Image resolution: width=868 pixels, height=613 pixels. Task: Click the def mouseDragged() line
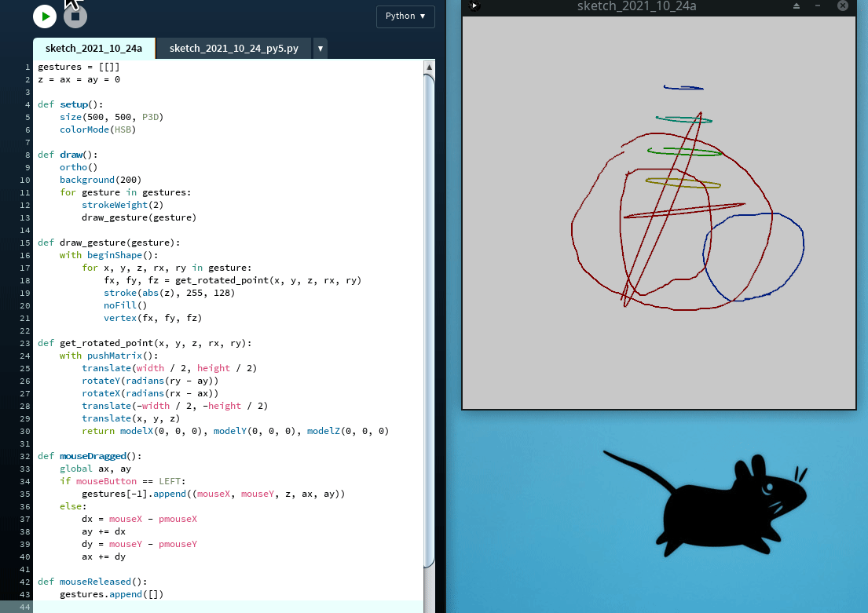tap(89, 456)
